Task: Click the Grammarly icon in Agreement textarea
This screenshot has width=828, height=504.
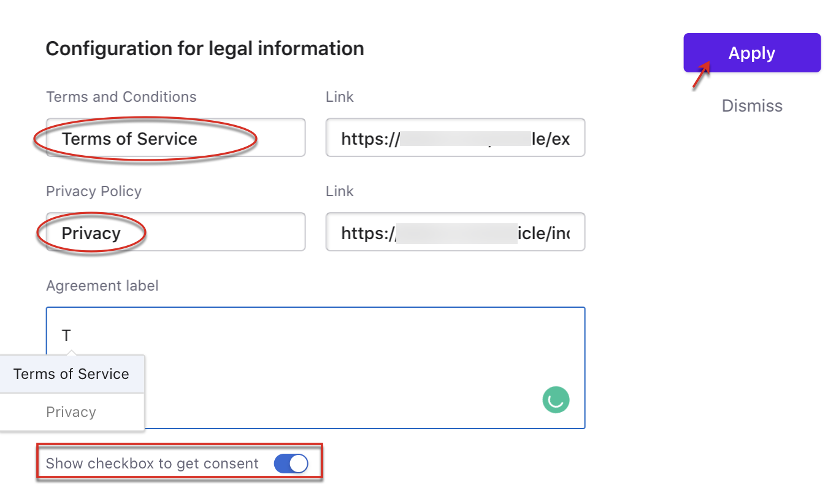Action: pos(556,400)
